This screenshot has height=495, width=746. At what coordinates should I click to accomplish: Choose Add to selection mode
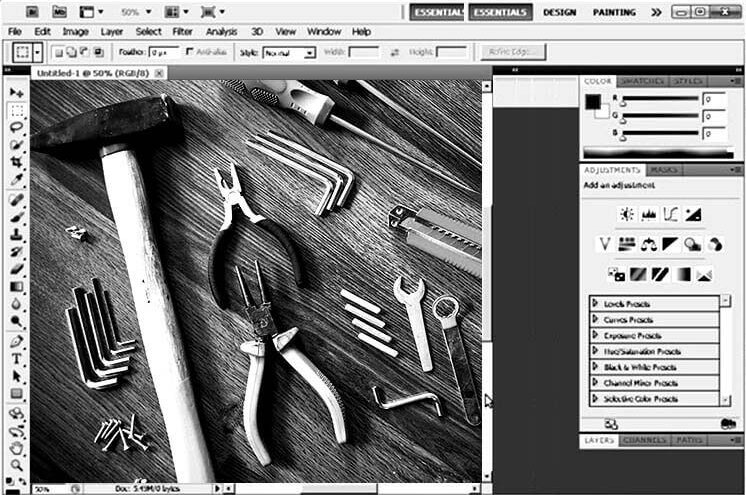[x=71, y=52]
